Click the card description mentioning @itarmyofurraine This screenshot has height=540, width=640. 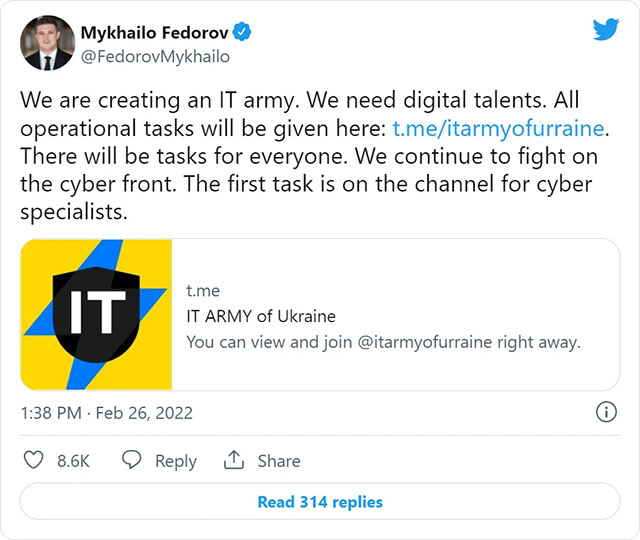(x=383, y=341)
